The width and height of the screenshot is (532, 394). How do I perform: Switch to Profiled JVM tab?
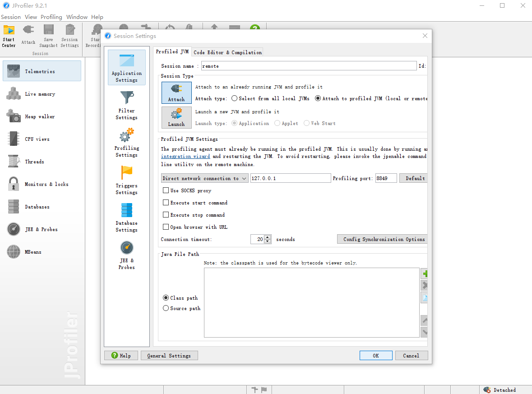point(172,51)
